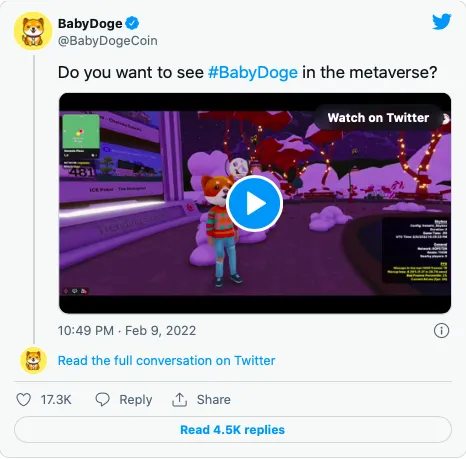Click the share upload icon
This screenshot has width=466, height=459.
[x=179, y=399]
